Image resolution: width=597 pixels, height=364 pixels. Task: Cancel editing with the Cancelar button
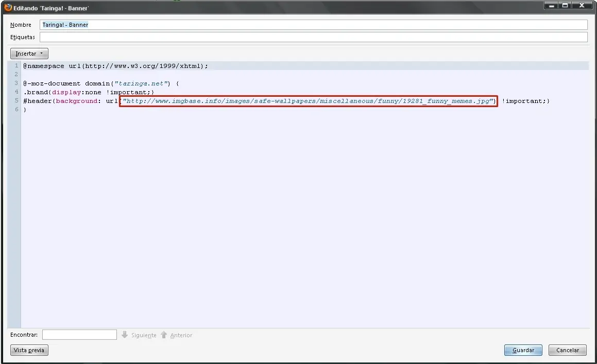tap(567, 350)
